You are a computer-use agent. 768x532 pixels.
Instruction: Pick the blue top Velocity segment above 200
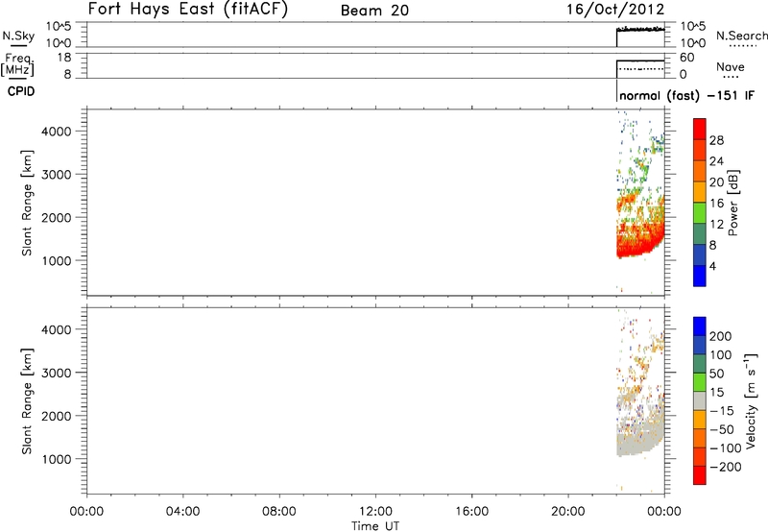tap(700, 326)
